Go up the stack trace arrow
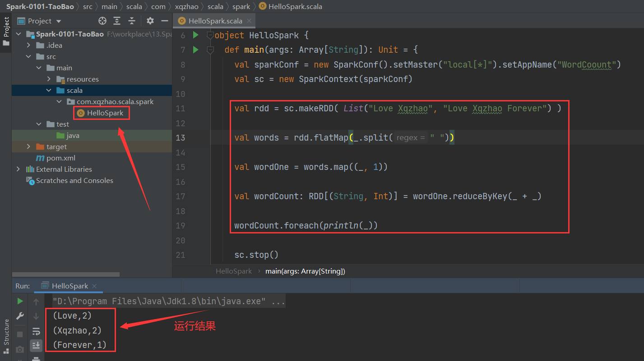 (36, 302)
